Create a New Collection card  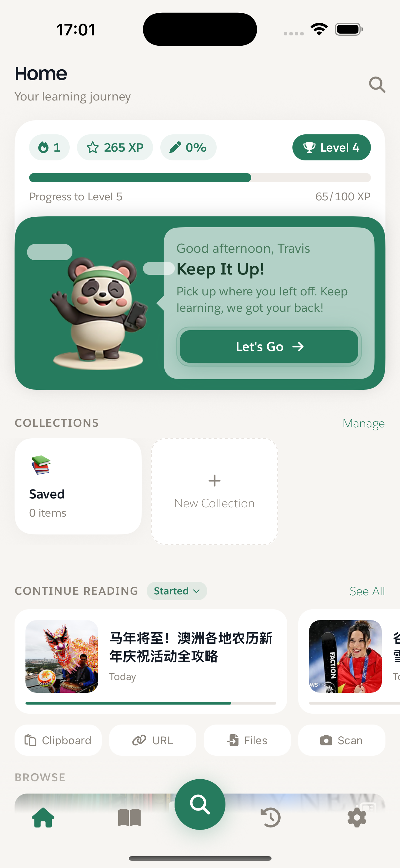(x=215, y=491)
